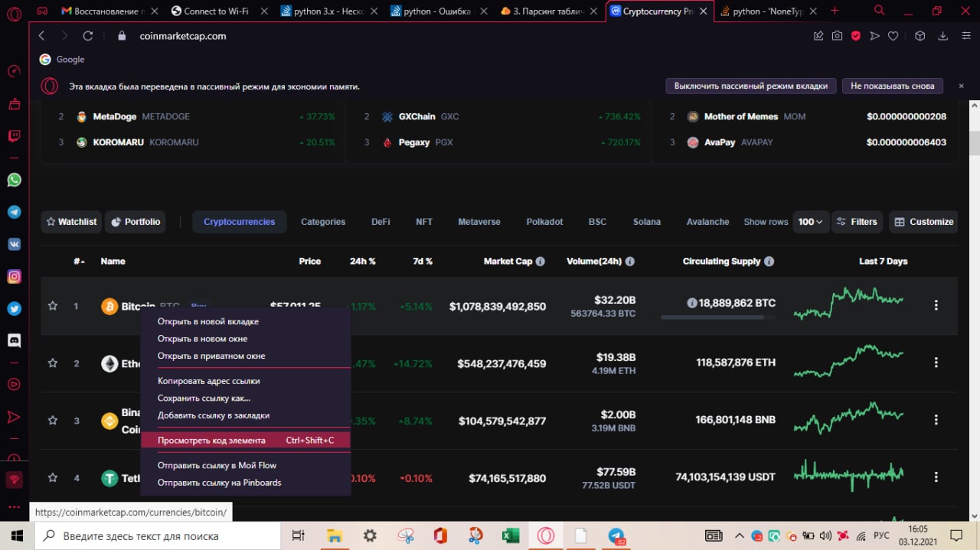This screenshot has width=980, height=550.
Task: Click 'Не показывать снова' button
Action: click(x=893, y=86)
